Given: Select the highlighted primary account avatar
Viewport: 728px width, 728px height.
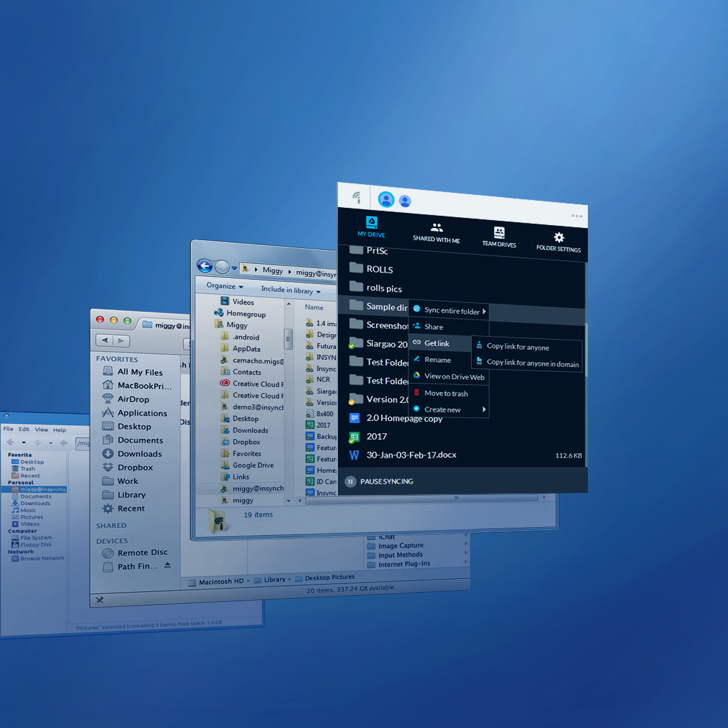Looking at the screenshot, I should [386, 199].
